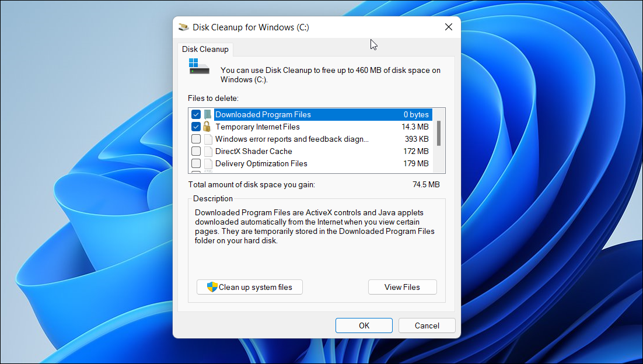The width and height of the screenshot is (643, 364).
Task: Click the shield icon on Clean up system files
Action: point(211,287)
